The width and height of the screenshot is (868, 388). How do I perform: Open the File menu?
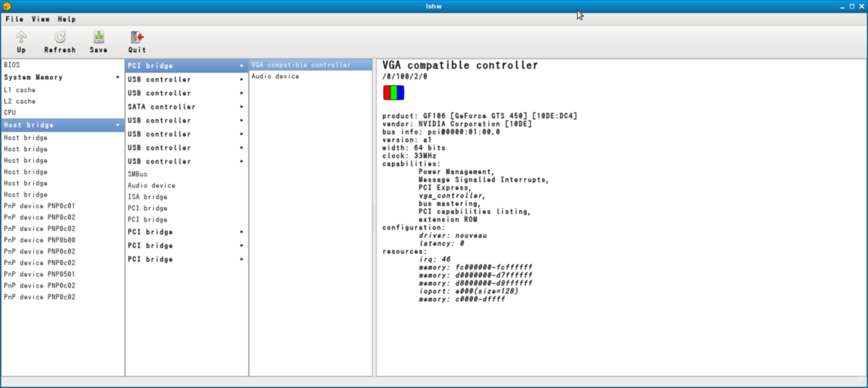point(14,19)
